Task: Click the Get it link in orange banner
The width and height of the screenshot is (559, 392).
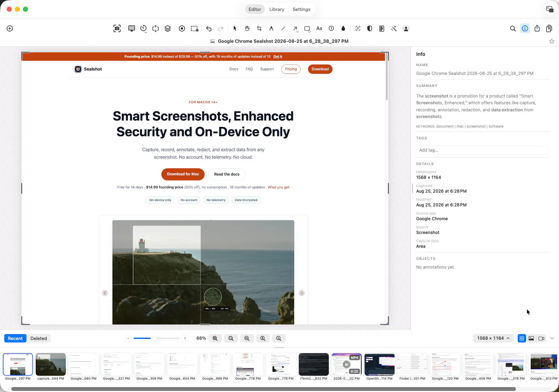Action: 278,57
